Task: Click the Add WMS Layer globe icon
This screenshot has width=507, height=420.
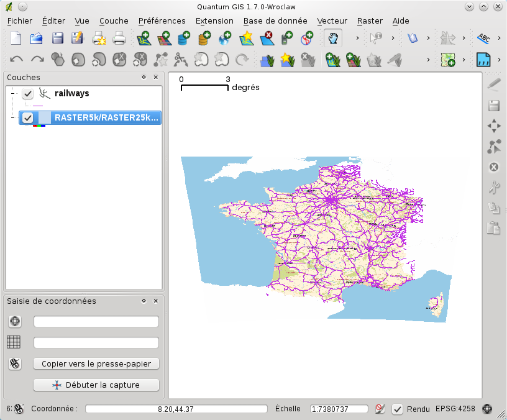Action: 225,39
